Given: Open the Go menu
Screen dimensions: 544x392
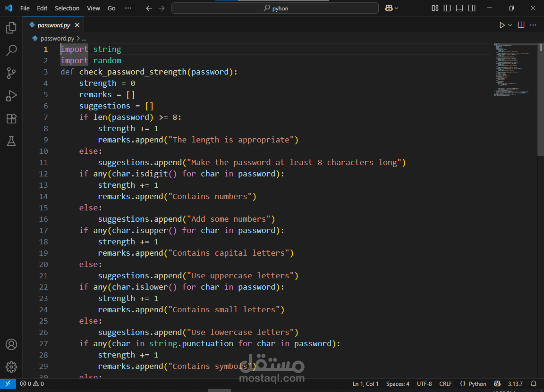Looking at the screenshot, I should coord(111,8).
